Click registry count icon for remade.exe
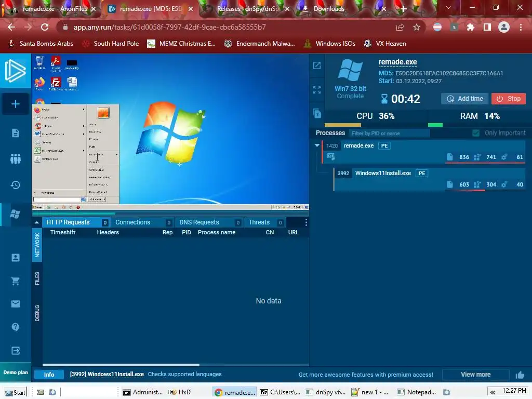The width and height of the screenshot is (532, 399). pyautogui.click(x=477, y=157)
